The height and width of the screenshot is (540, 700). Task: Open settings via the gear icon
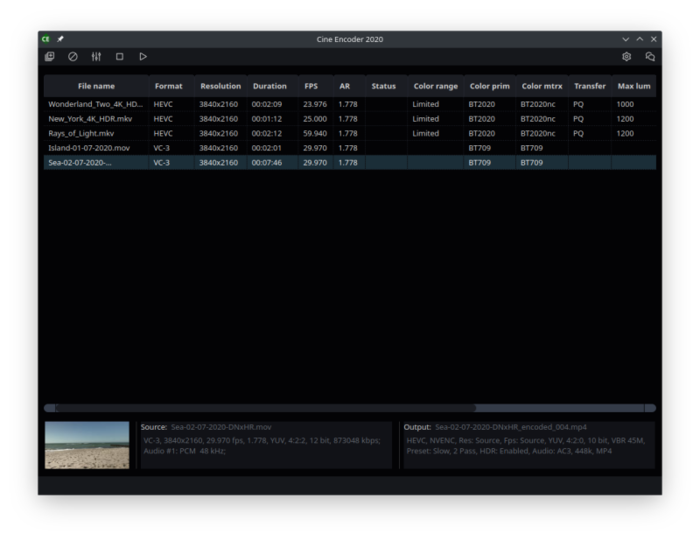click(627, 57)
